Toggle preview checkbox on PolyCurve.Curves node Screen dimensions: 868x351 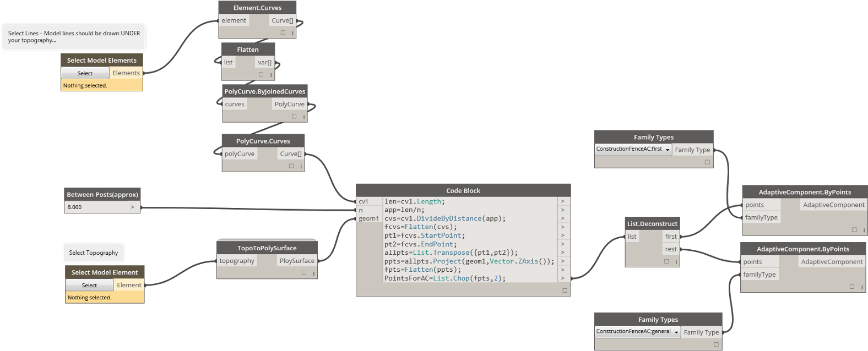point(291,166)
